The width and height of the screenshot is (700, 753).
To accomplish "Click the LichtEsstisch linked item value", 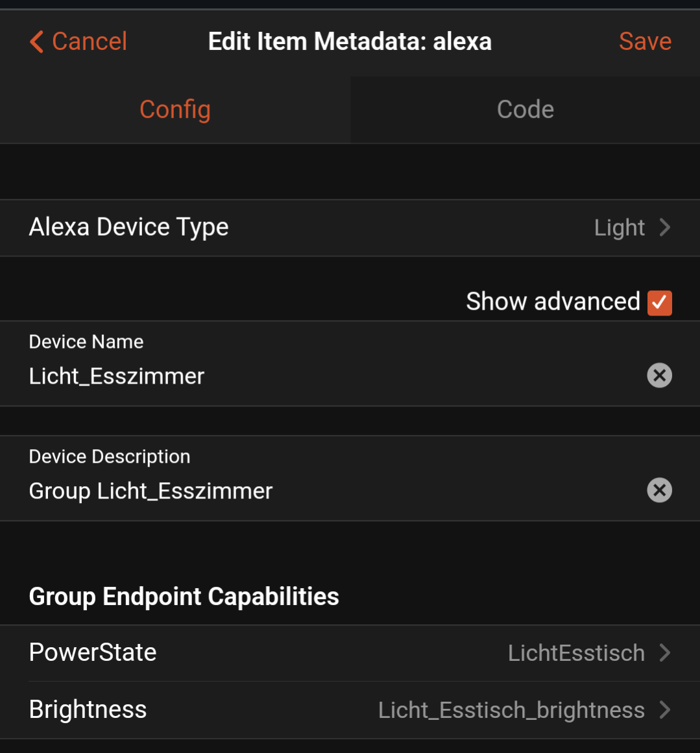I will [576, 653].
